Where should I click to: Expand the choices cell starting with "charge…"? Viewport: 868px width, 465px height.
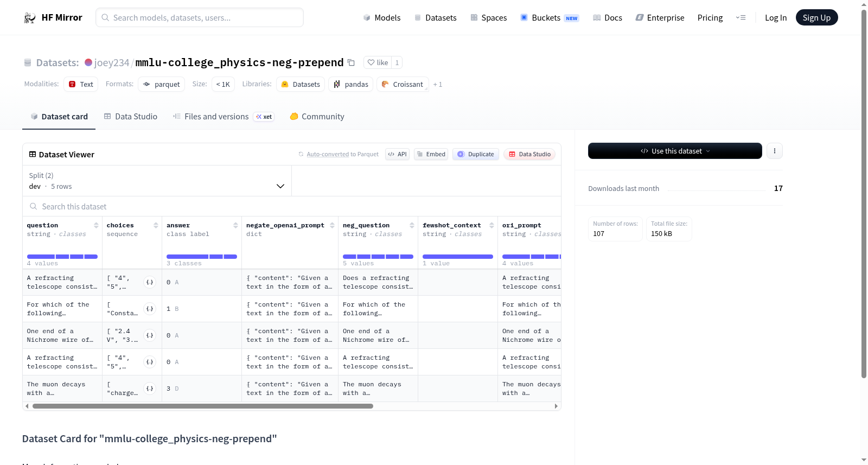point(150,388)
